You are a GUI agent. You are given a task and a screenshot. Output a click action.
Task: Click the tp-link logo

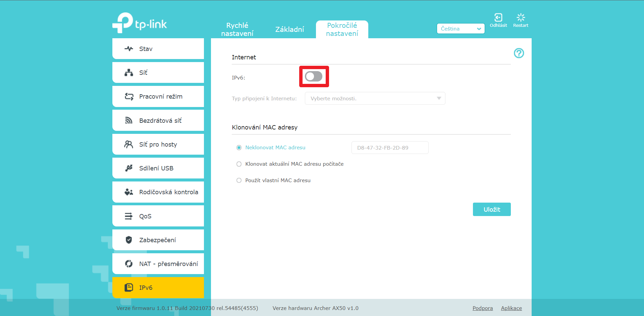point(140,23)
